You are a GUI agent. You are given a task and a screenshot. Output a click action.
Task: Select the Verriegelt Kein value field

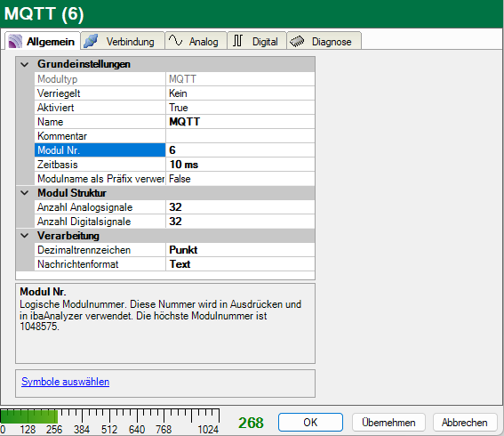coord(240,93)
